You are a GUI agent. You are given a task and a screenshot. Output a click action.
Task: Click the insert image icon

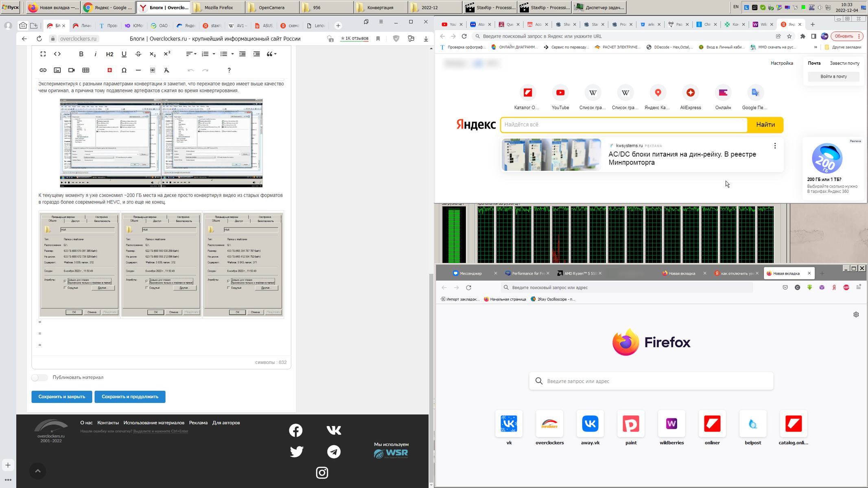[x=57, y=70]
